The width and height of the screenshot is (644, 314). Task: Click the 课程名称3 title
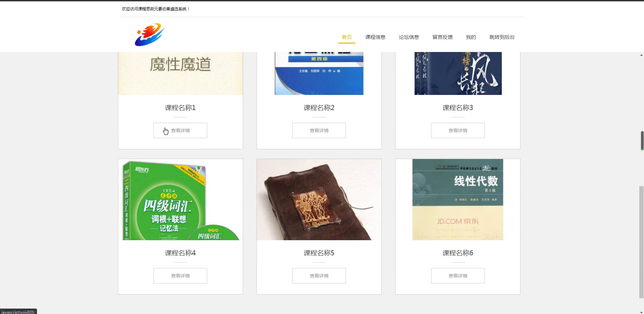[458, 108]
